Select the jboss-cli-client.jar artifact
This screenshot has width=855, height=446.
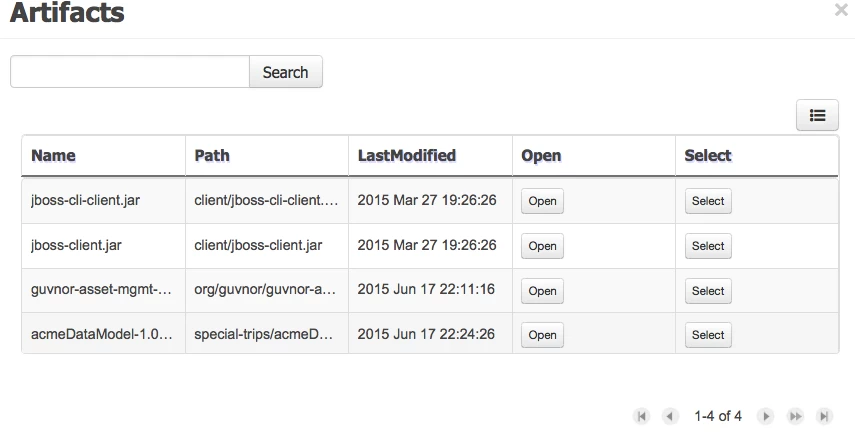[708, 201]
